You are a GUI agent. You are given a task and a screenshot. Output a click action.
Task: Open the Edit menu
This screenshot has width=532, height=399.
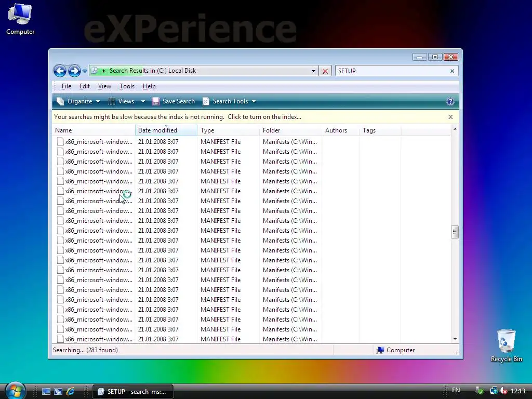85,86
